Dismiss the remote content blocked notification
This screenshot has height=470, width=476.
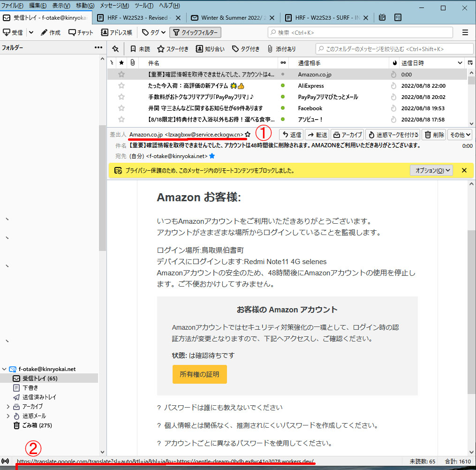(464, 170)
